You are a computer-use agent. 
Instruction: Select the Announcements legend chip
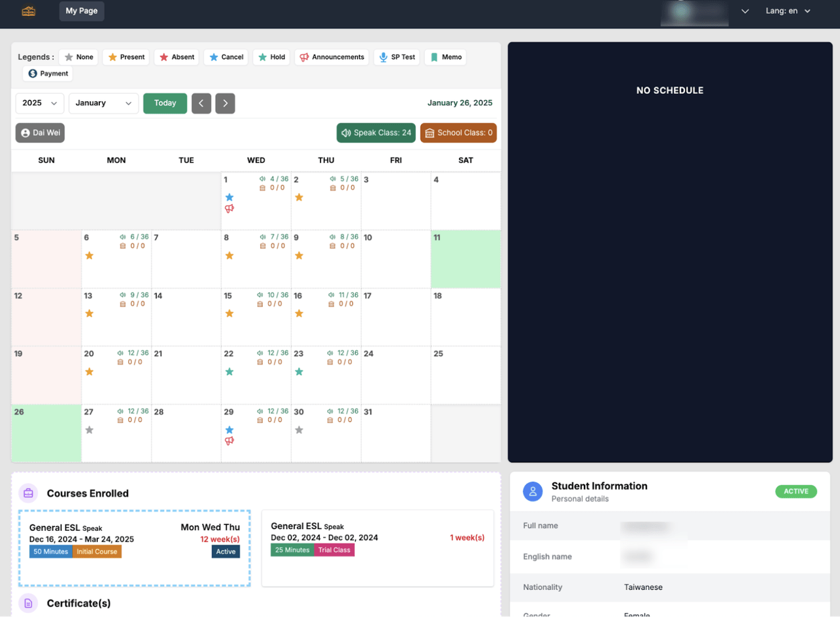coord(332,57)
